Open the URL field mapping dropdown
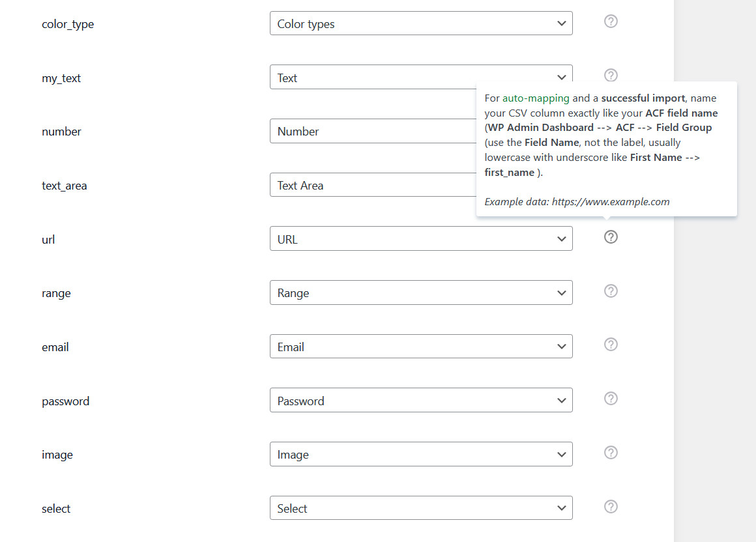Screen dimensions: 756x542 (421, 239)
